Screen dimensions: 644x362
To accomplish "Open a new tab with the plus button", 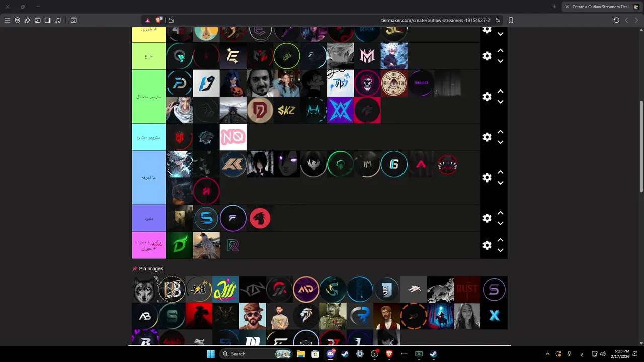I will [x=554, y=7].
